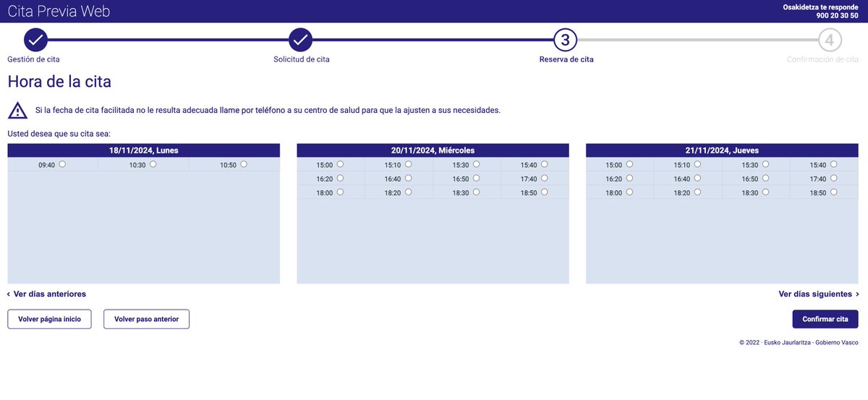Choose 15:40 on Thursday 21/11/2024

[x=833, y=164]
